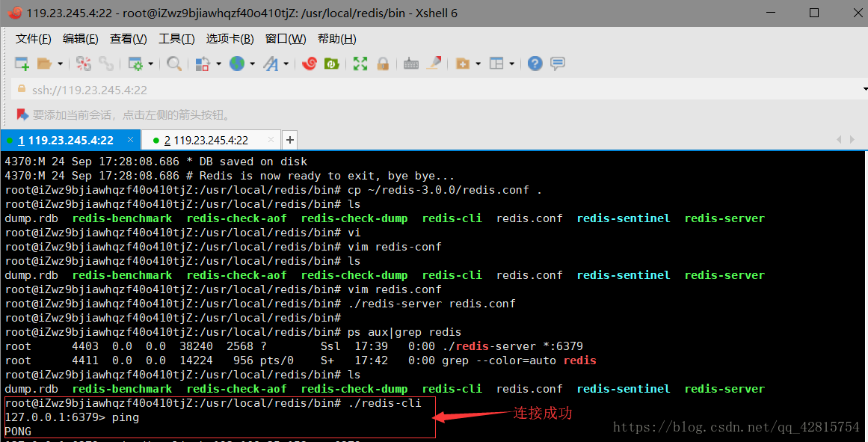The image size is (868, 442).
Task: Click the './redis-cli' command text
Action: point(384,403)
